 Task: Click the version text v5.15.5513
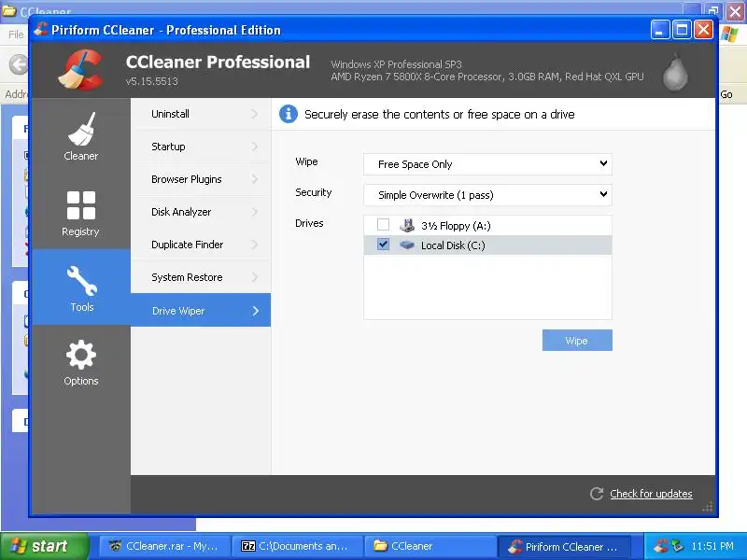[152, 81]
